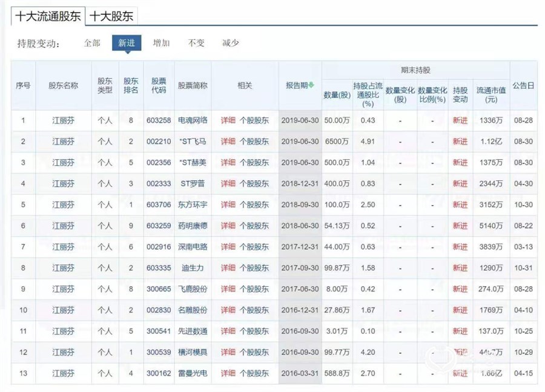The width and height of the screenshot is (545, 392).
Task: Click 江丽芬 in row 13
Action: 63,374
